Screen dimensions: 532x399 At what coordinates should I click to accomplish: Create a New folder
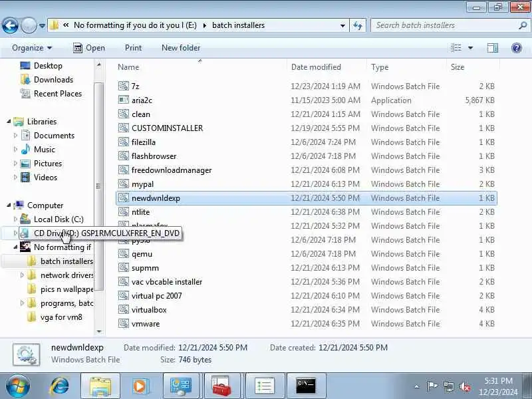click(181, 48)
